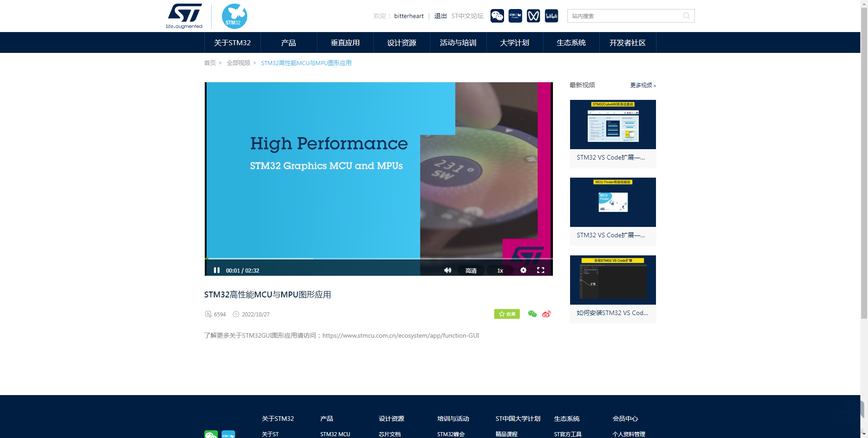The image size is (868, 438).
Task: Open the 1x playback speed selector
Action: 500,270
